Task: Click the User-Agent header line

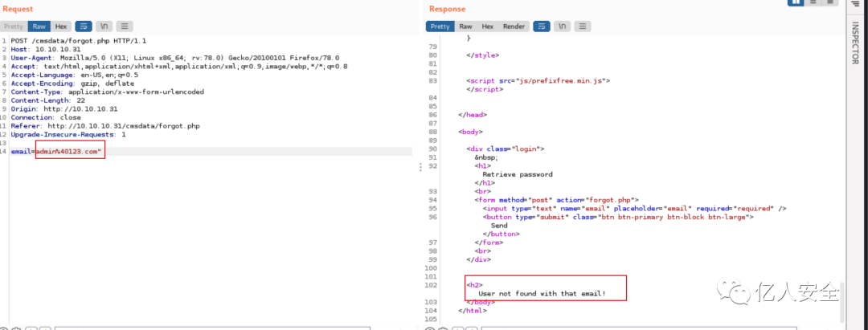Action: click(x=175, y=58)
